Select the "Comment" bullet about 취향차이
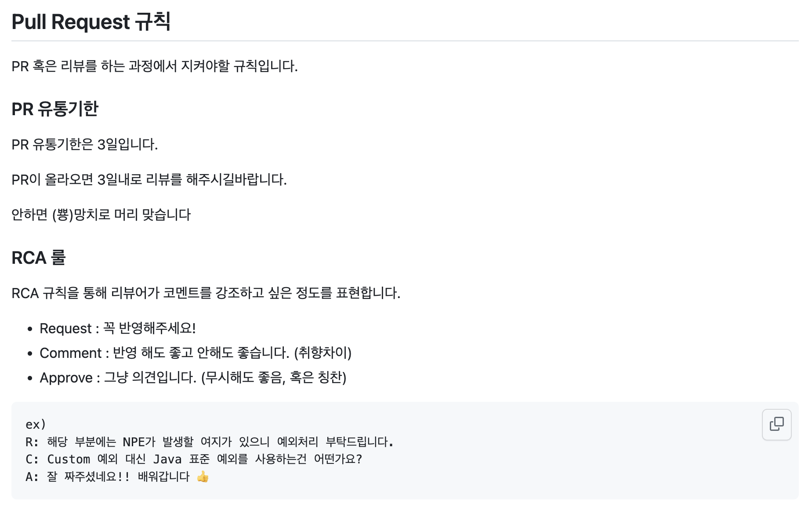 click(x=196, y=353)
